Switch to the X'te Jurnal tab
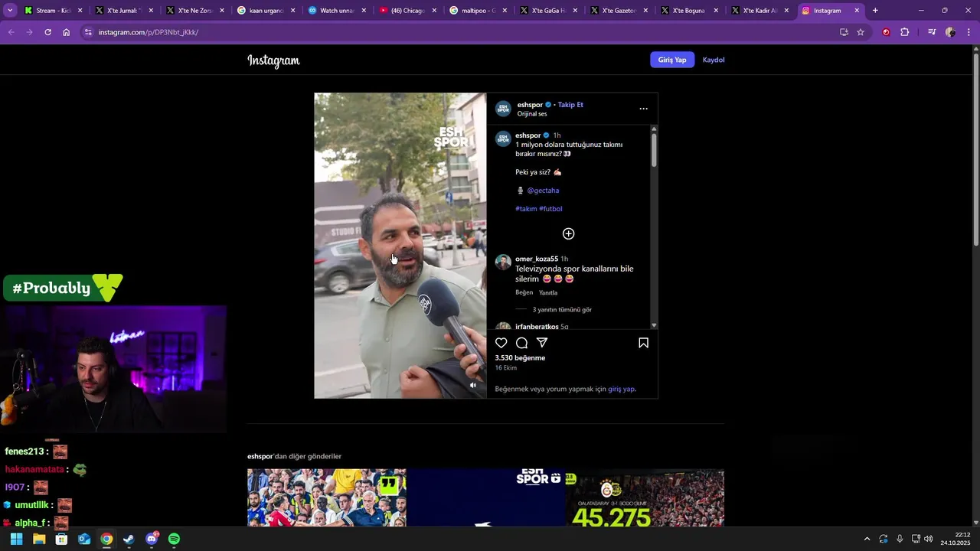The height and width of the screenshot is (551, 980). [x=123, y=11]
